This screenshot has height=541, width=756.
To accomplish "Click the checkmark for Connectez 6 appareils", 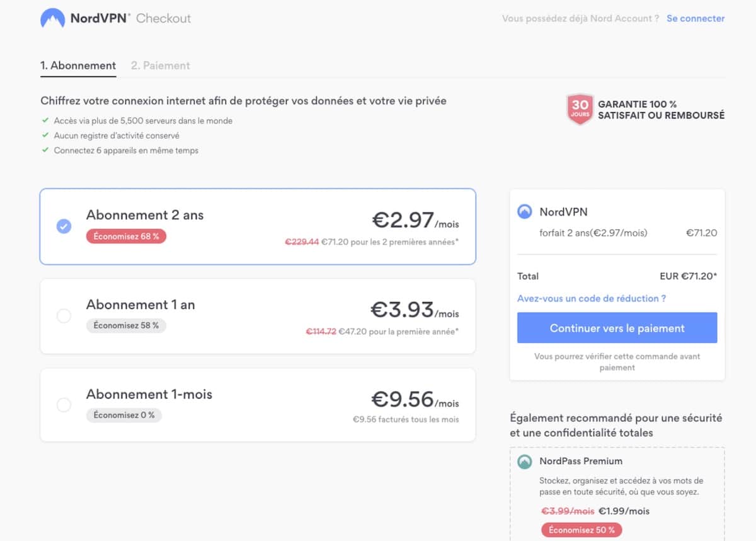I will point(45,150).
